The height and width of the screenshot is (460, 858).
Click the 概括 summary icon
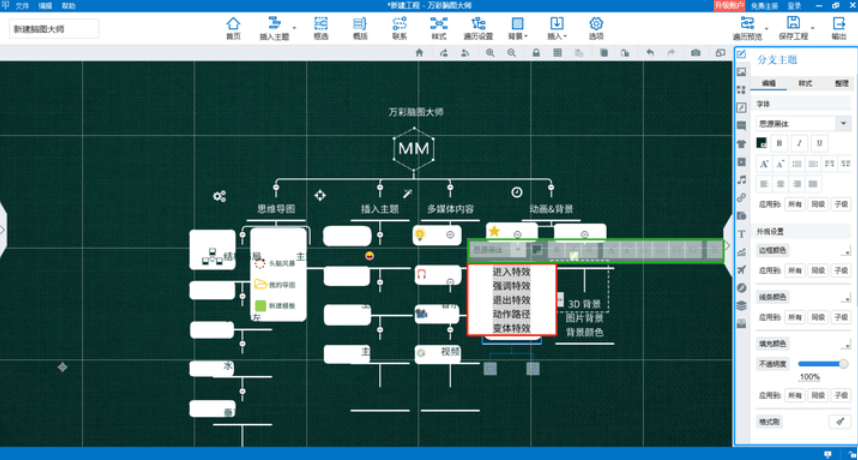click(360, 25)
